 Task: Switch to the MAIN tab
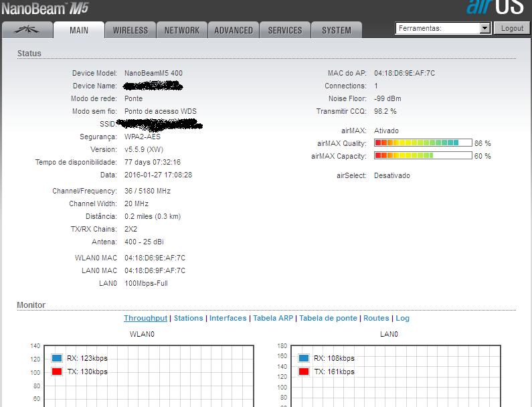click(x=79, y=30)
